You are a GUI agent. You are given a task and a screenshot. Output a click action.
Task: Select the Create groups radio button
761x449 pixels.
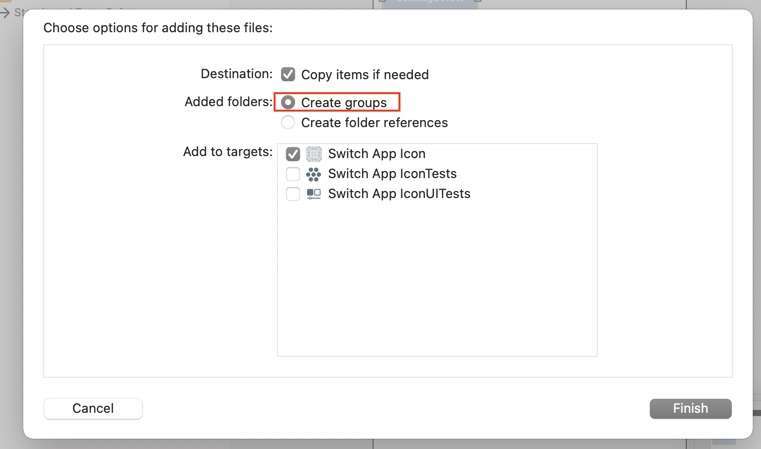point(288,103)
